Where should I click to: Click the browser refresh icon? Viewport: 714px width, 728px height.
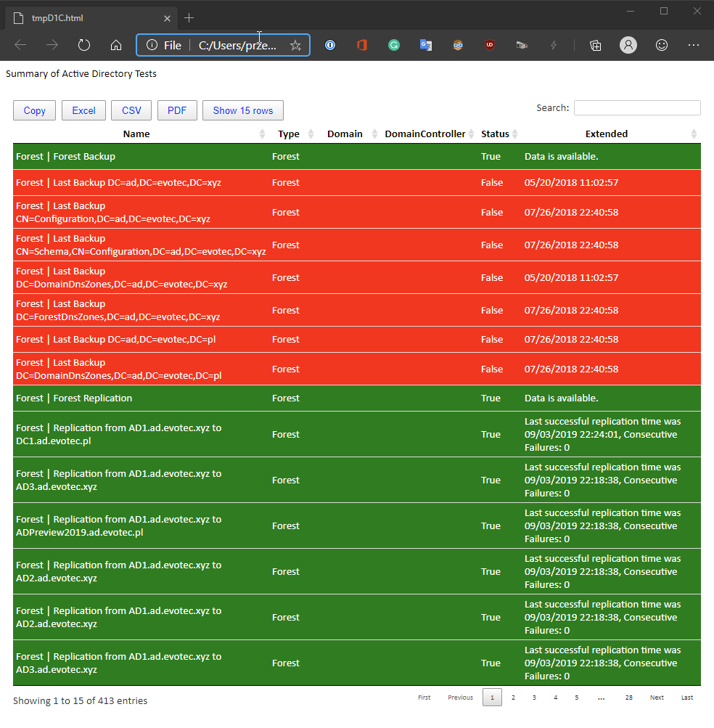pos(84,45)
